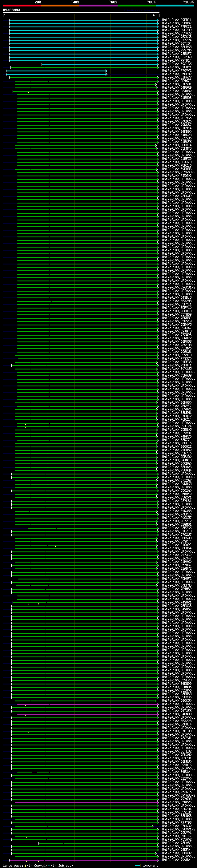Click the cyan ~100% identity legend segment
The height and width of the screenshot is (868, 197).
click(x=175, y=6)
